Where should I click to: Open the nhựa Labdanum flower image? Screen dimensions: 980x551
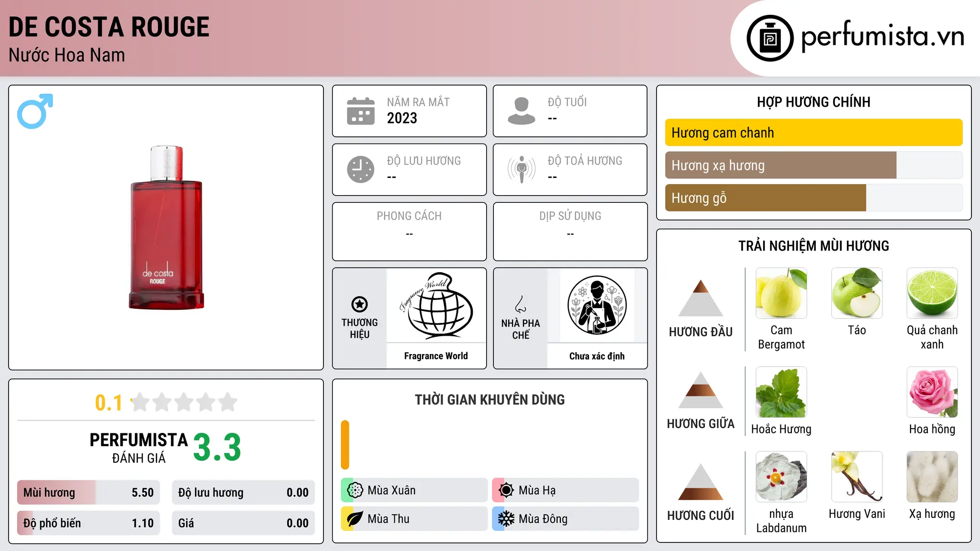pyautogui.click(x=781, y=477)
